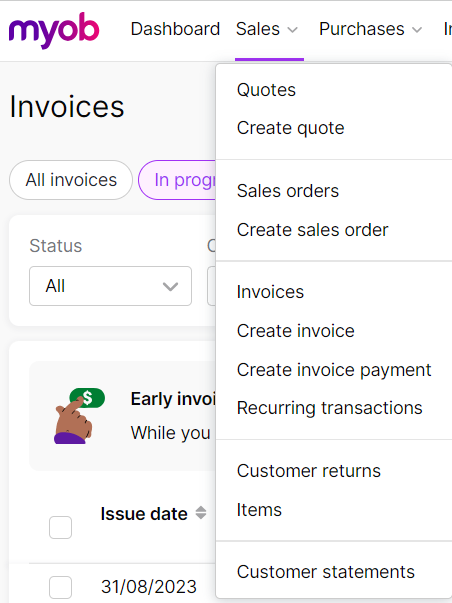Viewport: 452px width, 603px height.
Task: Open Quotes from the Sales menu
Action: coord(266,90)
